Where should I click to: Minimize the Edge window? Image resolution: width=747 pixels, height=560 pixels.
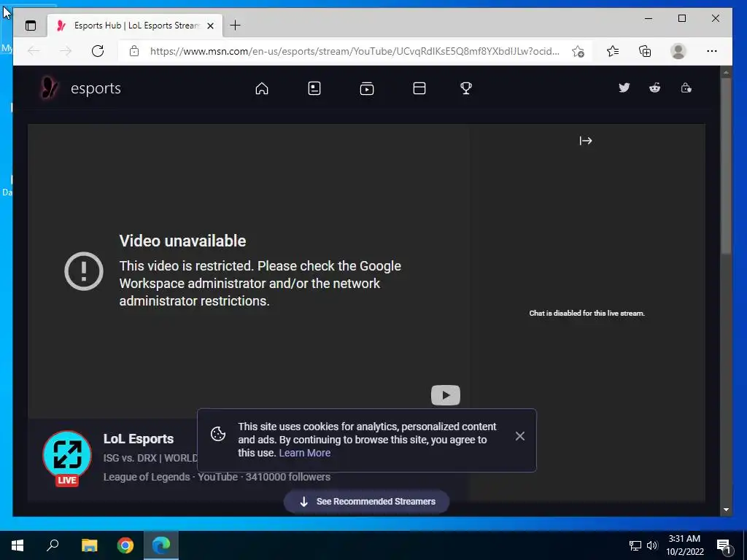click(649, 18)
